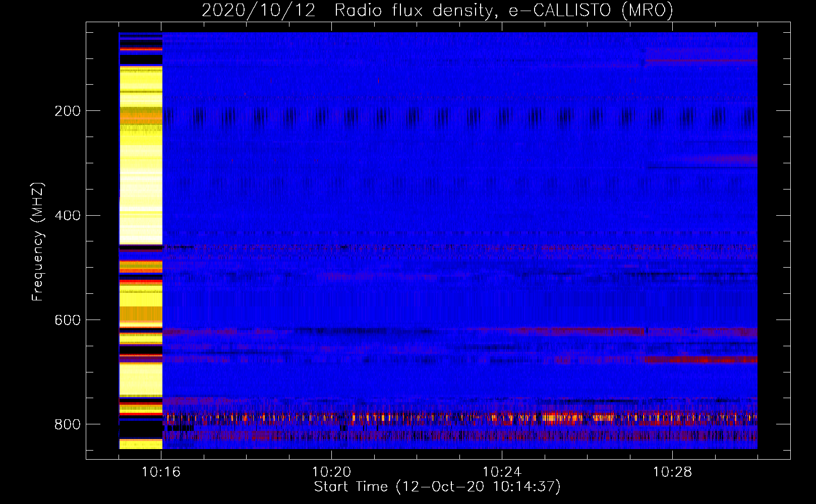This screenshot has width=816, height=504.
Task: Click the 10:28 time tick label
Action: click(672, 472)
